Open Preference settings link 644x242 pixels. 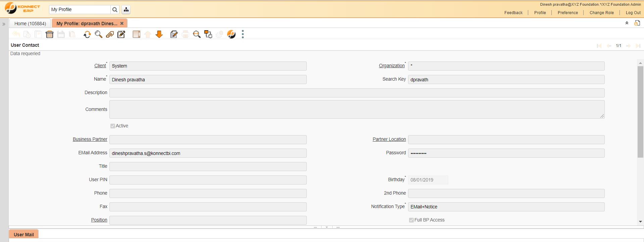click(568, 13)
